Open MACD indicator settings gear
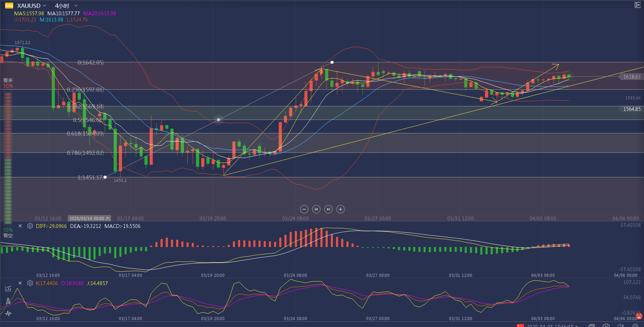This screenshot has width=644, height=327. (30, 226)
